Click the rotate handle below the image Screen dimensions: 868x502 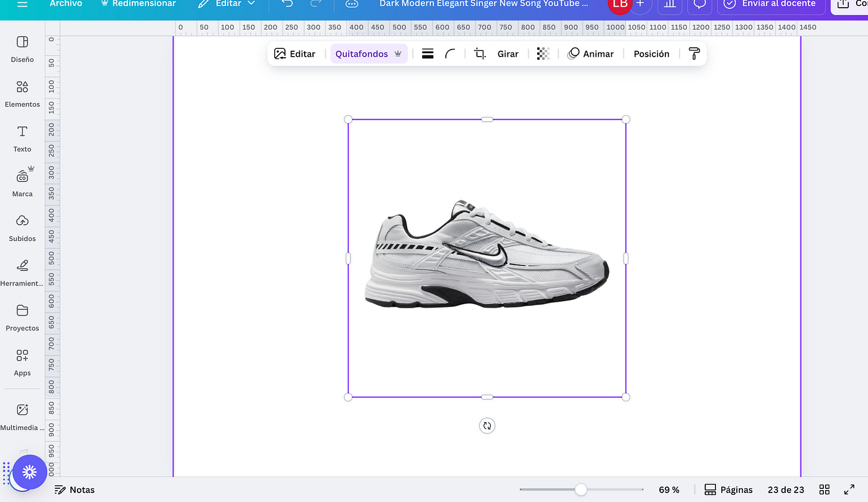tap(487, 426)
